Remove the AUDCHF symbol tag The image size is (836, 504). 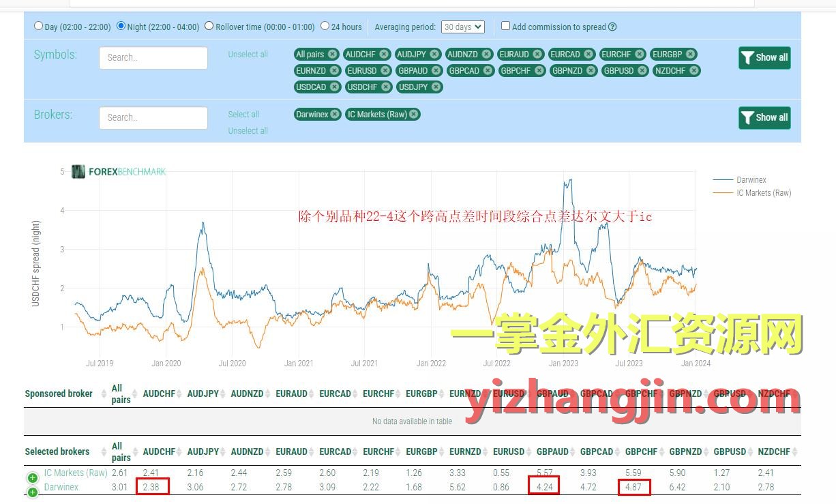(384, 55)
